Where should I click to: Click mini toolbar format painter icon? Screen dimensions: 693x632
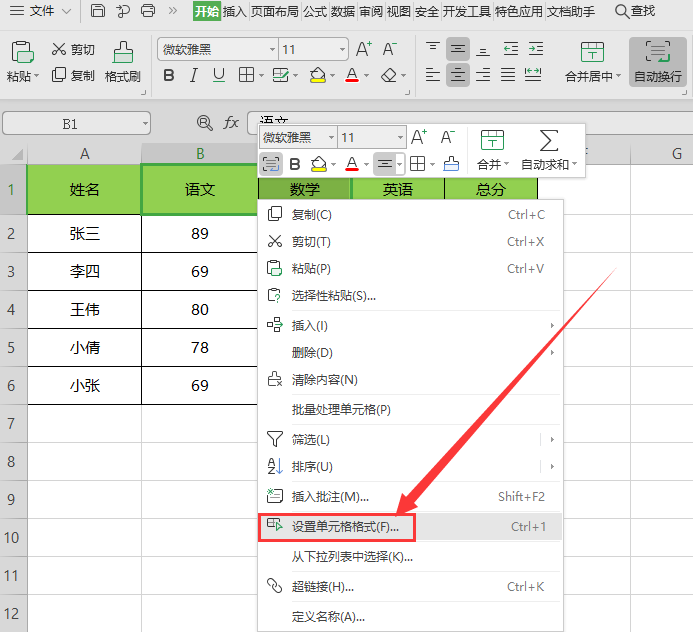click(x=451, y=164)
